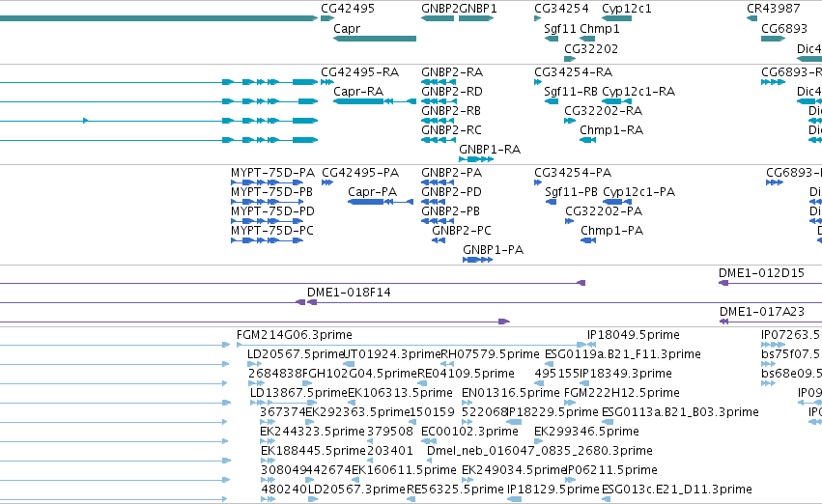Open the IP18349.3prime EST label

625,374
